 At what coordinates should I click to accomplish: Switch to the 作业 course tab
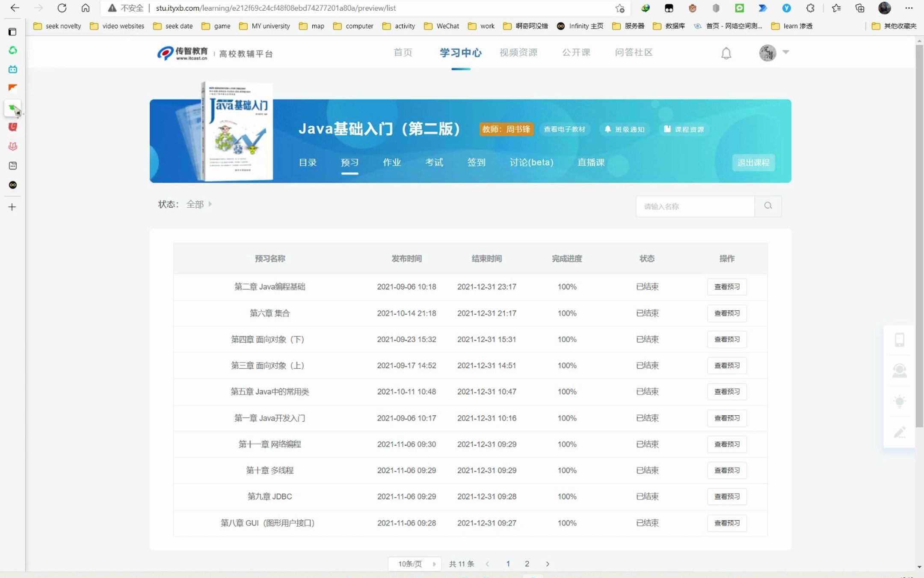pos(392,163)
